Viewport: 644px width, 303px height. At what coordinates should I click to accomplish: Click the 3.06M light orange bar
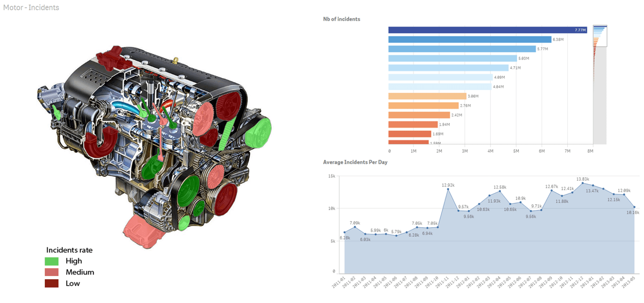[427, 96]
